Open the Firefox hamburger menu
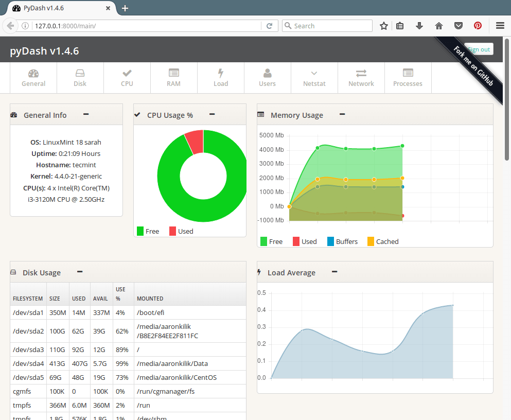 500,25
